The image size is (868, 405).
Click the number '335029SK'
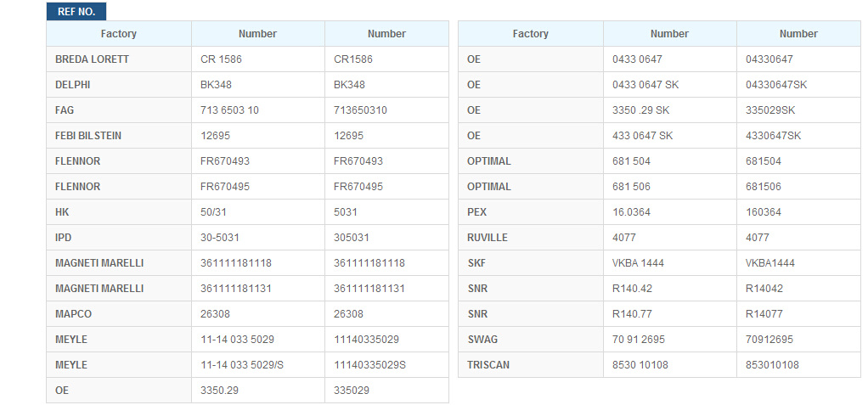770,110
